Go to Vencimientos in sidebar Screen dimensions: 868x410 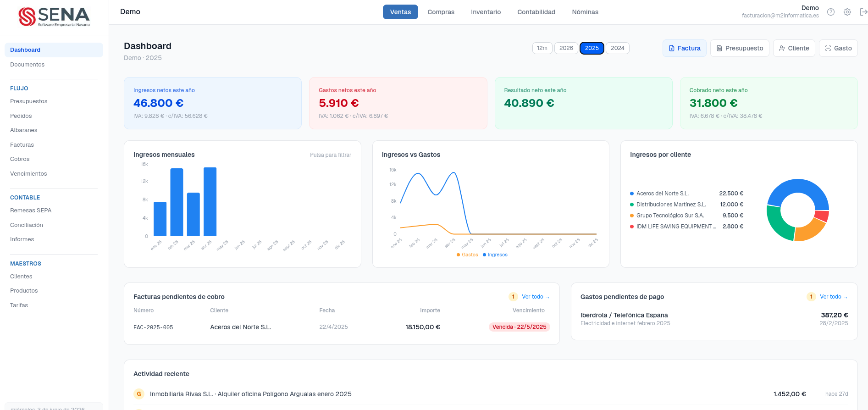tap(54, 174)
